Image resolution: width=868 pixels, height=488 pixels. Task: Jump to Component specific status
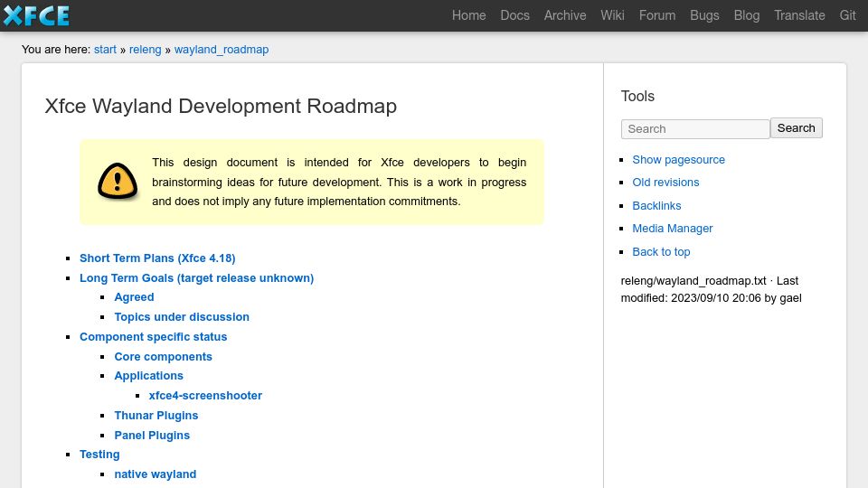click(x=154, y=336)
